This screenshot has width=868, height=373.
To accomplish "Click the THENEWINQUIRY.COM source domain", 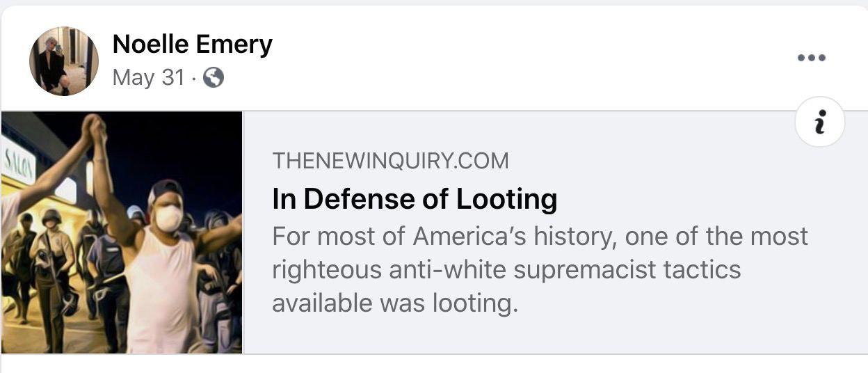I will coord(390,161).
